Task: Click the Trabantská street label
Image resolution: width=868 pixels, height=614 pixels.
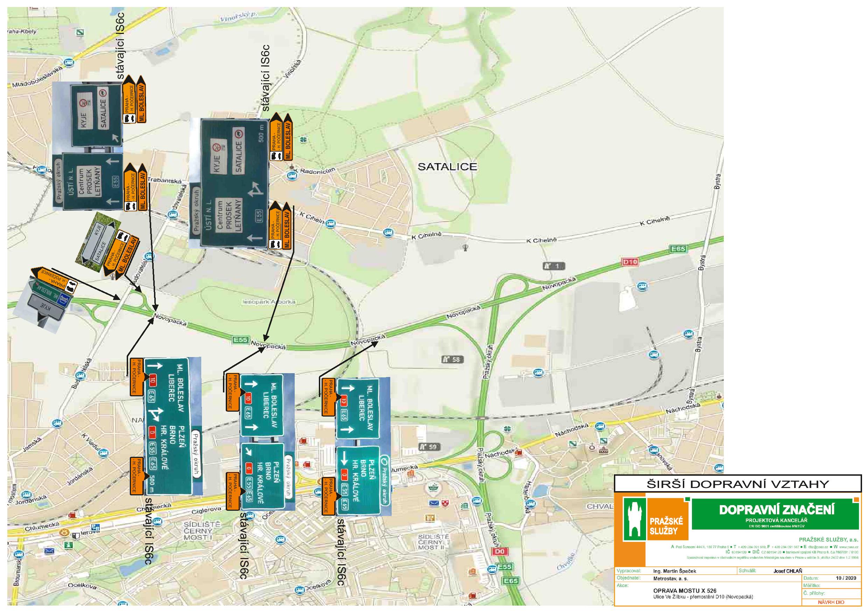Action: 164,181
